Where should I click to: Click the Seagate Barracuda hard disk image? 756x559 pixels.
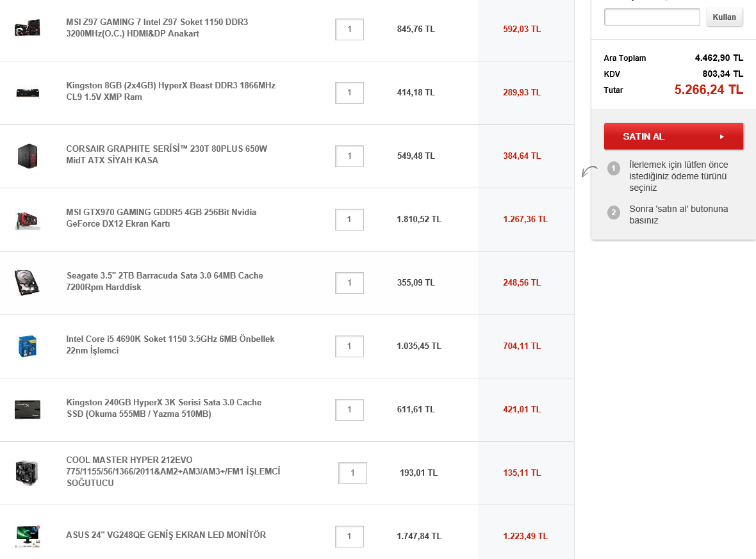pos(27,282)
